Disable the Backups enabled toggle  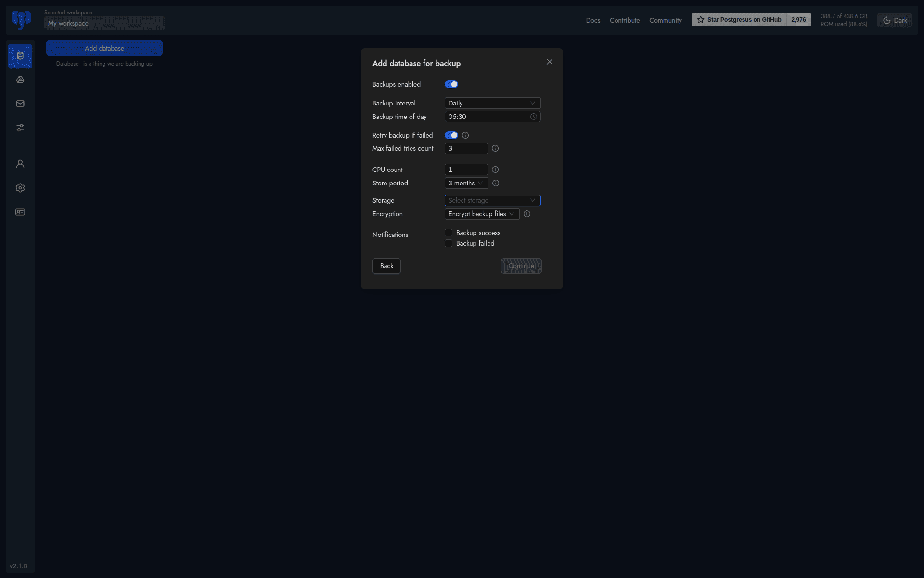click(451, 84)
